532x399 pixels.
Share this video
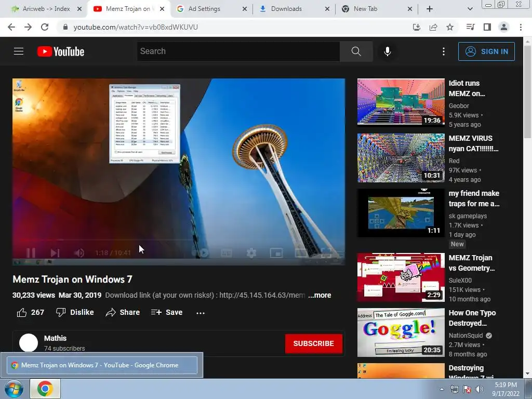click(x=123, y=312)
